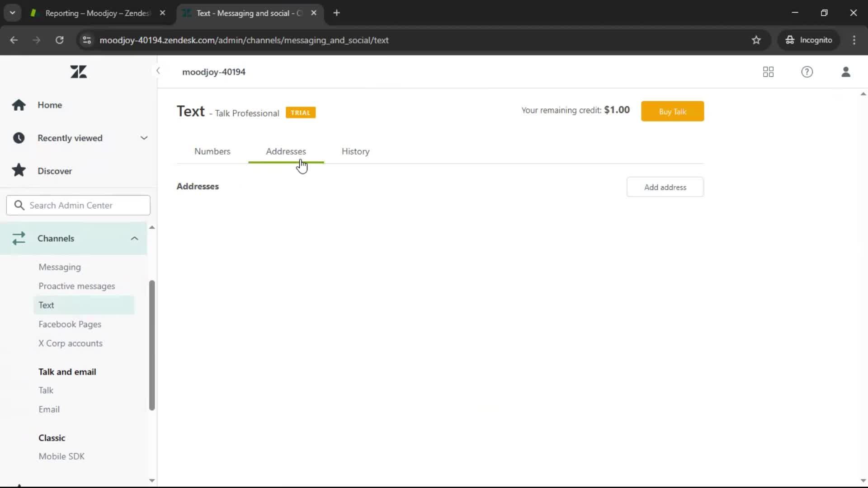This screenshot has width=868, height=488.
Task: Click the moodjoy-40194 account name
Action: coord(214,72)
